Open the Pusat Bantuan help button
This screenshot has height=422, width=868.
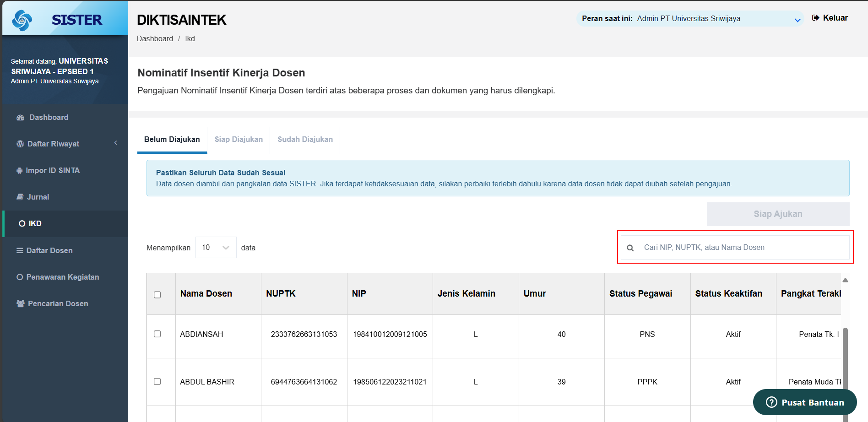click(x=805, y=402)
